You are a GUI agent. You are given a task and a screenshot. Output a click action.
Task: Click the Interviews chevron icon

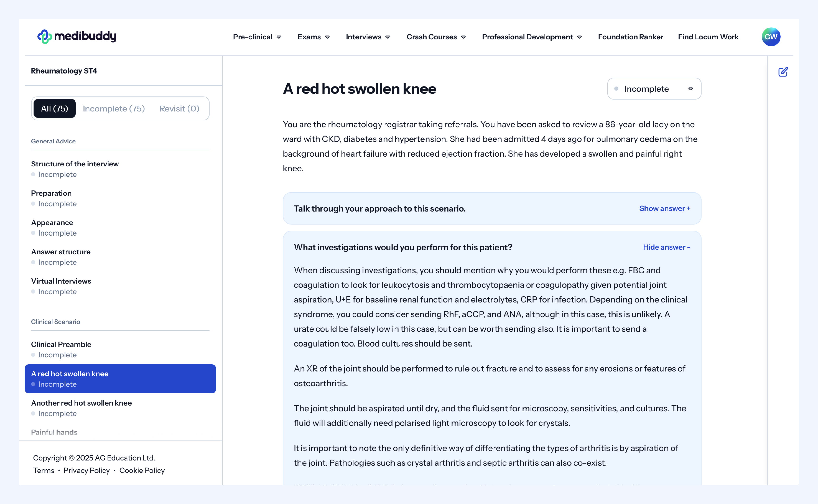[388, 37]
